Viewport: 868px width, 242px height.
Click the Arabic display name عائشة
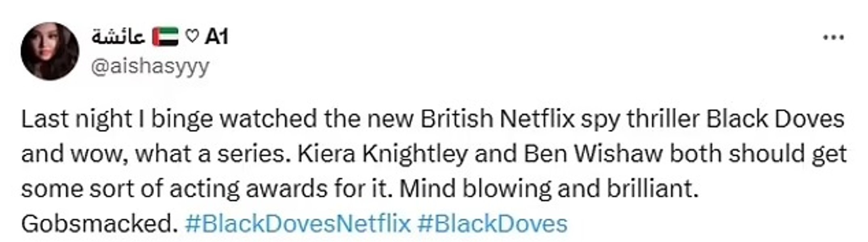point(118,37)
